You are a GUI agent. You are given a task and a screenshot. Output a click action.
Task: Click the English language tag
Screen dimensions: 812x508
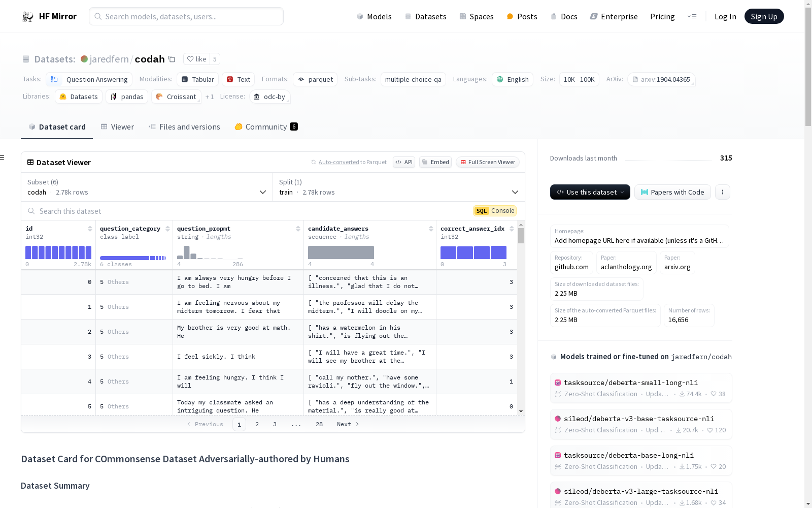point(513,79)
